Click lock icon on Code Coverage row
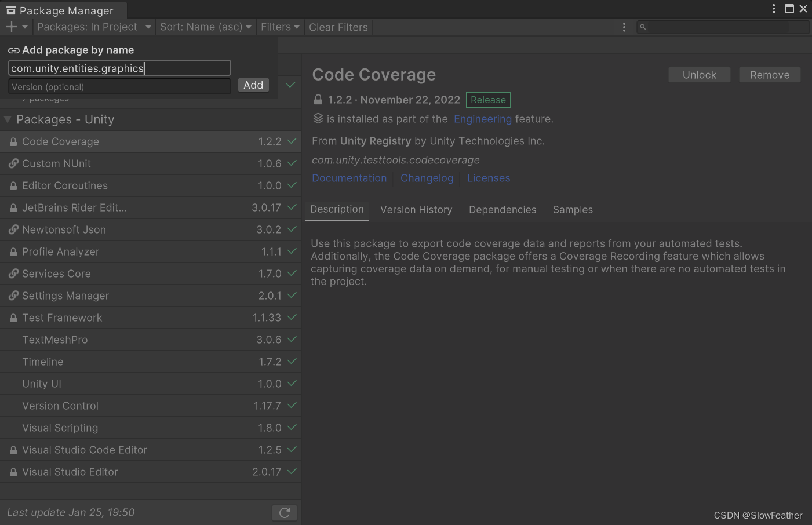The width and height of the screenshot is (812, 525). [13, 141]
